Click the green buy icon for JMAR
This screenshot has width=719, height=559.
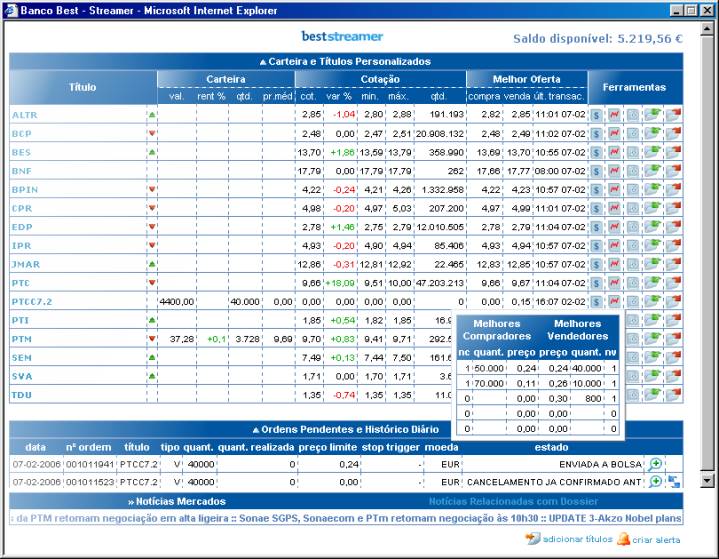[x=652, y=264]
